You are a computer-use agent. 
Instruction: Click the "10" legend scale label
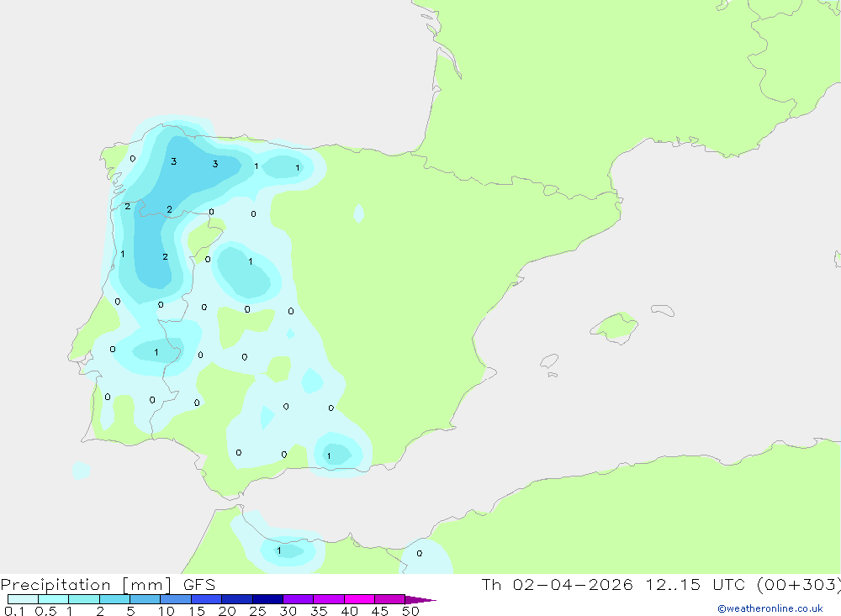coord(167,611)
